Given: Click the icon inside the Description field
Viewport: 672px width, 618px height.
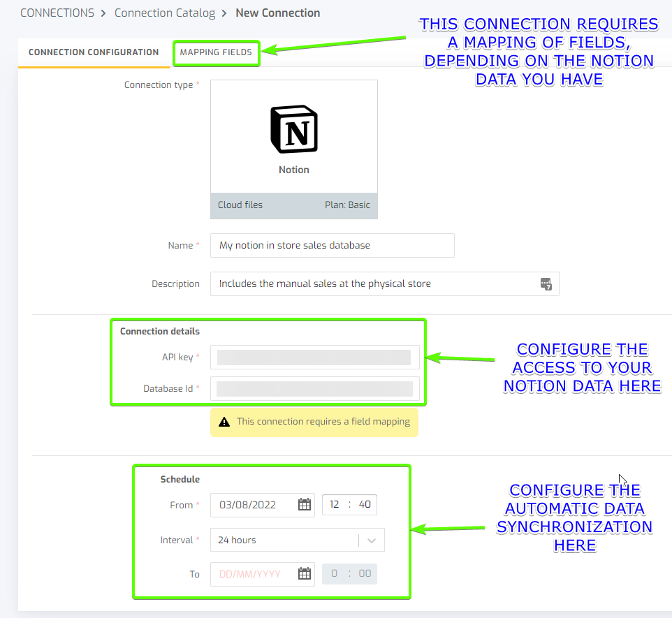Looking at the screenshot, I should tap(546, 284).
